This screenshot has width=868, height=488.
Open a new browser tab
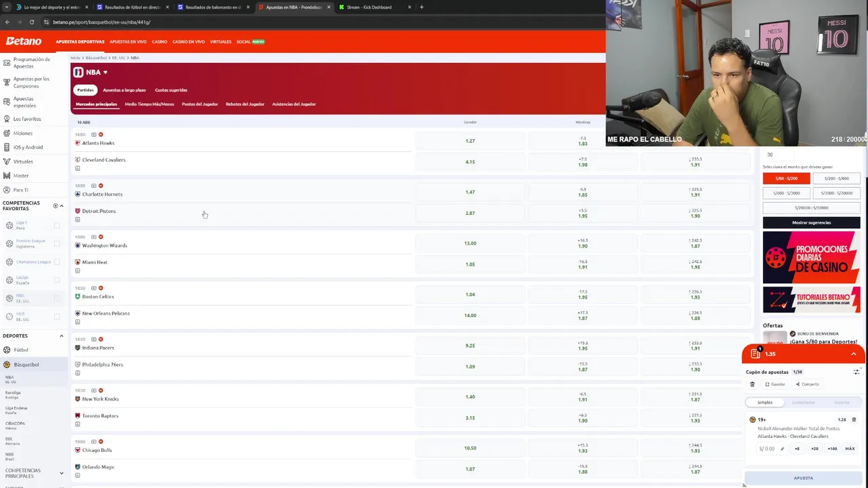[421, 7]
